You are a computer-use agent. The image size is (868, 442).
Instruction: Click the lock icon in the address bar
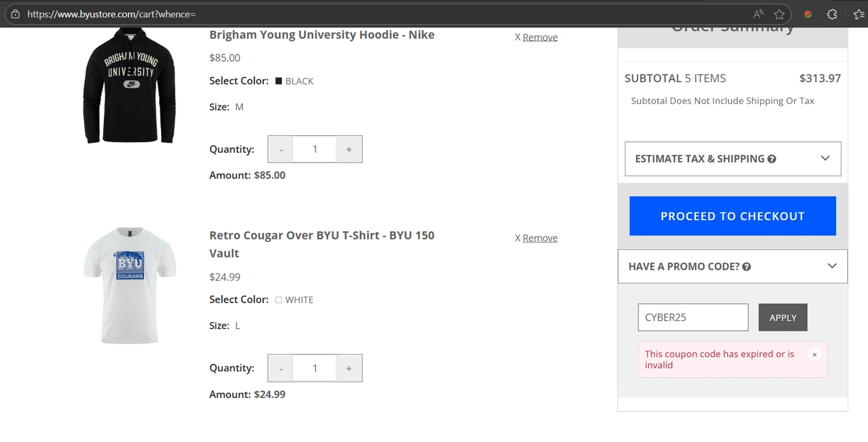pos(16,14)
